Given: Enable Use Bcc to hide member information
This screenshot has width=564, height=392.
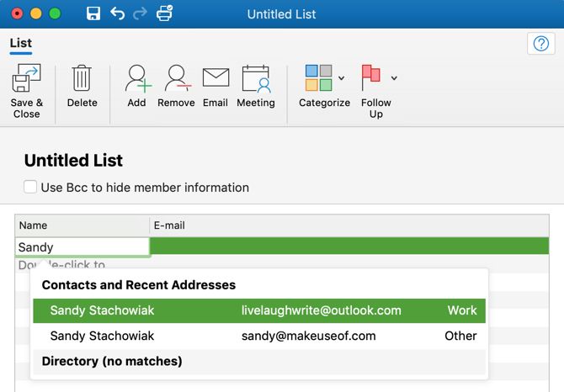Looking at the screenshot, I should (30, 187).
